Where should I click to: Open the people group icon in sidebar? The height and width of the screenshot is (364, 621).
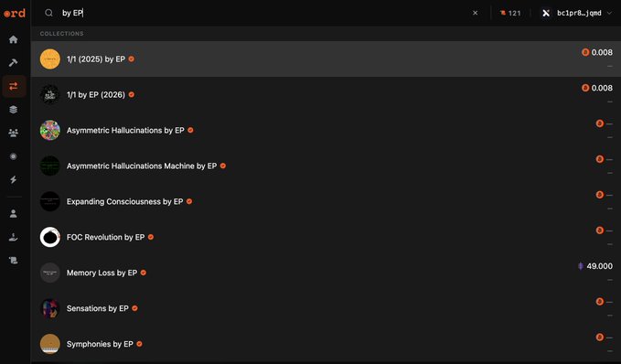(x=14, y=133)
